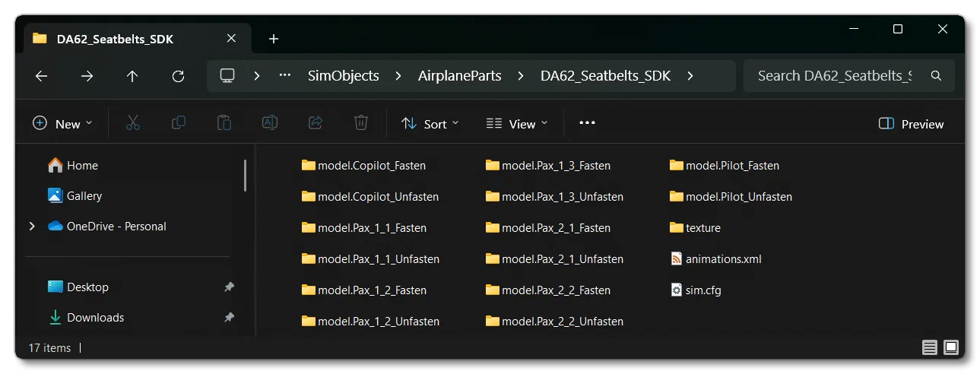
Task: Select model.Pax_1_1_Fasten folder
Action: 364,228
